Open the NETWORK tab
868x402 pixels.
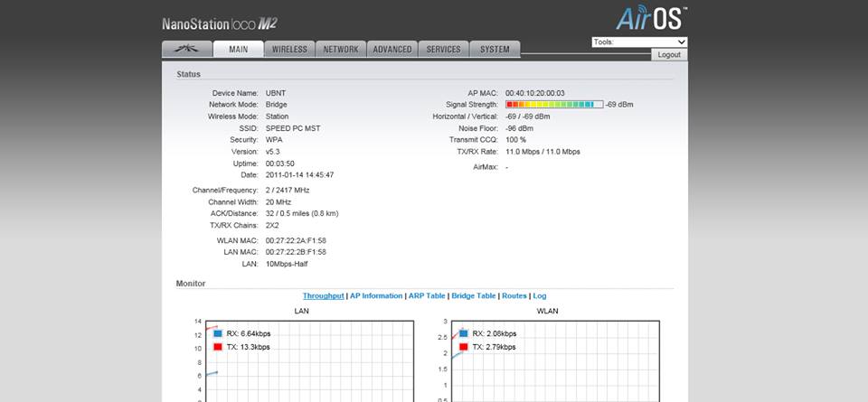pyautogui.click(x=341, y=49)
